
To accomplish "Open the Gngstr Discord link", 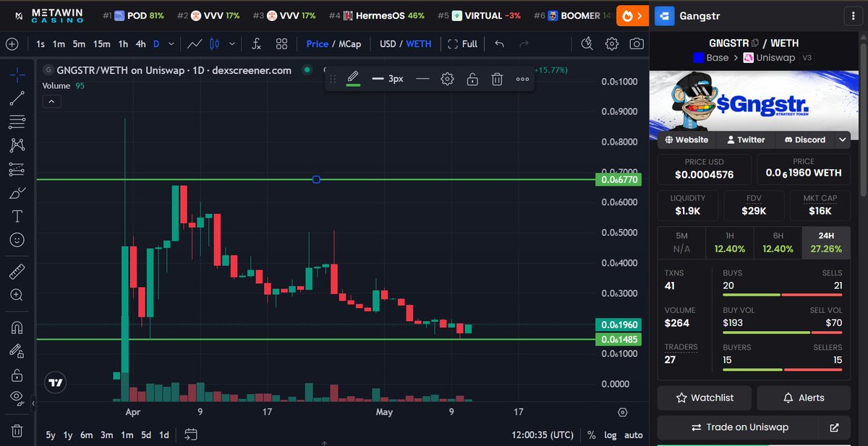I will (x=804, y=140).
